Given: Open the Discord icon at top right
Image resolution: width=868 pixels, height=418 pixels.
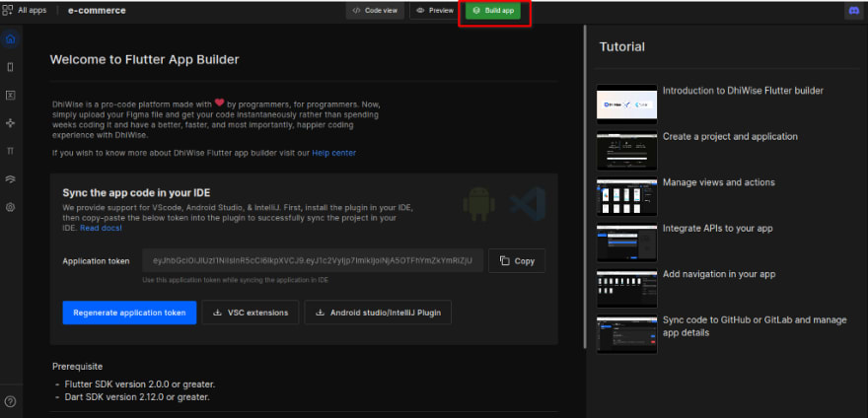Looking at the screenshot, I should pyautogui.click(x=853, y=11).
